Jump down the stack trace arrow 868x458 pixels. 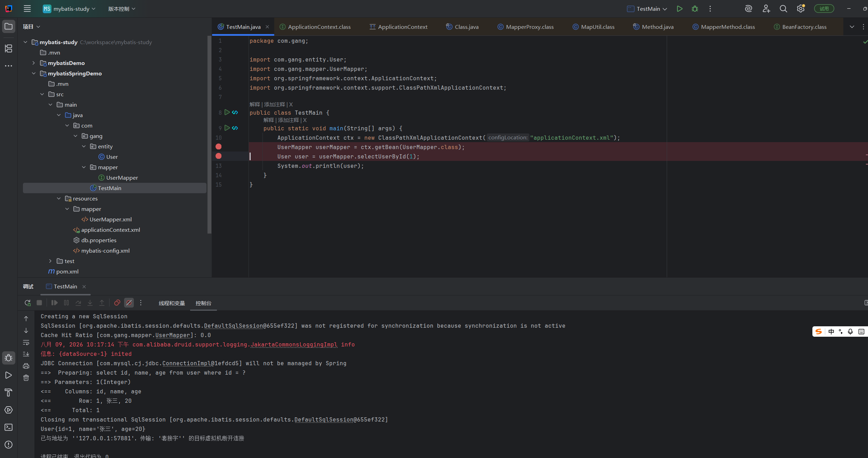(x=26, y=330)
